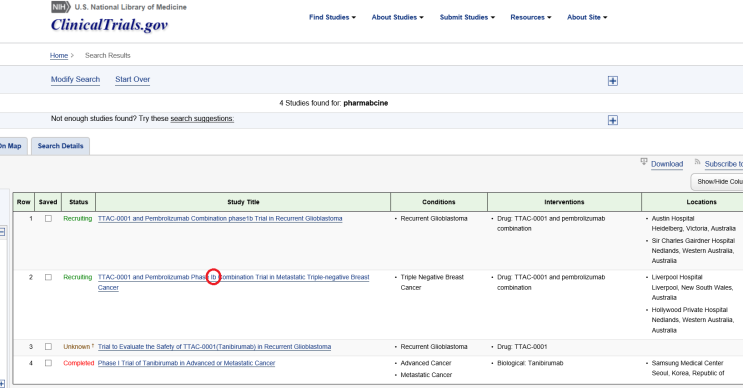Check the Saved box for row 1
Image resolution: width=743 pixels, height=388 pixels.
pyautogui.click(x=48, y=218)
